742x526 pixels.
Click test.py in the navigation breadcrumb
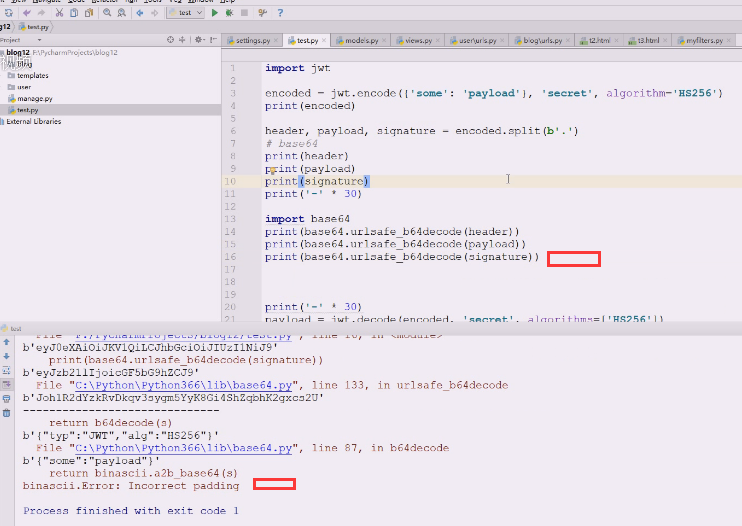click(34, 27)
